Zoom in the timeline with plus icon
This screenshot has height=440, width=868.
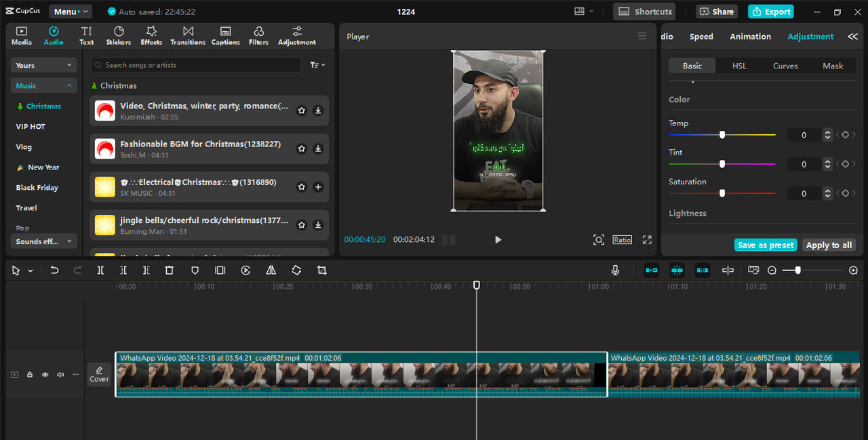(853, 270)
